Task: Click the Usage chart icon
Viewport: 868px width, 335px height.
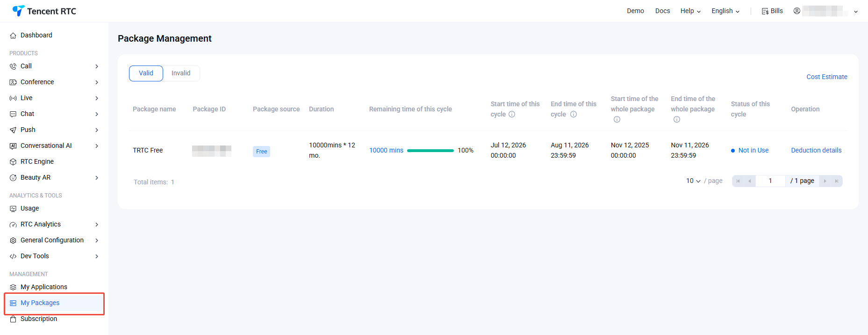Action: click(13, 209)
